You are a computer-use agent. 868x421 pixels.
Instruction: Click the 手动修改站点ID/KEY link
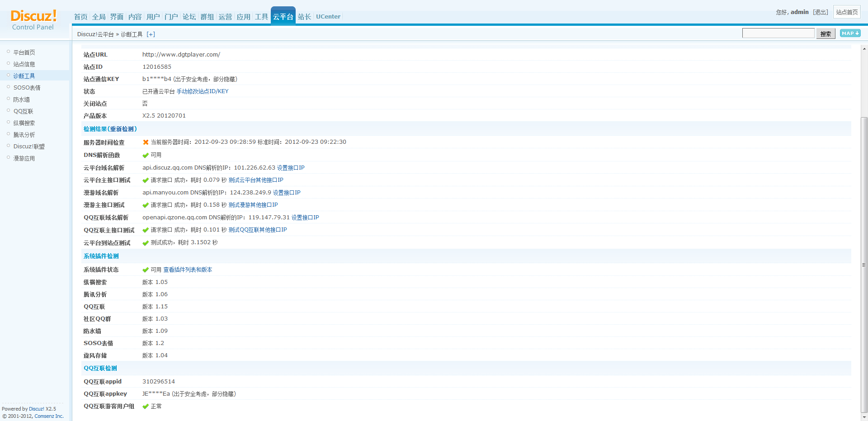(x=203, y=91)
